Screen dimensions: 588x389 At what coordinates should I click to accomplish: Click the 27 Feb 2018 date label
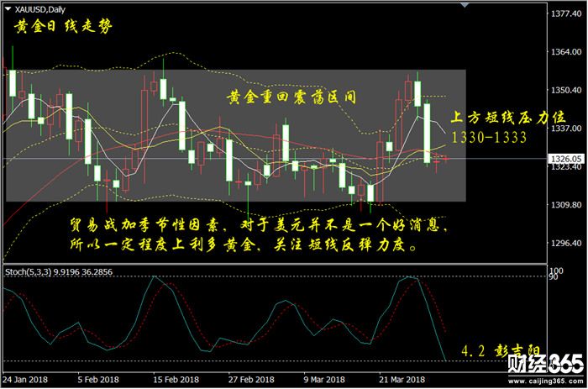251,380
